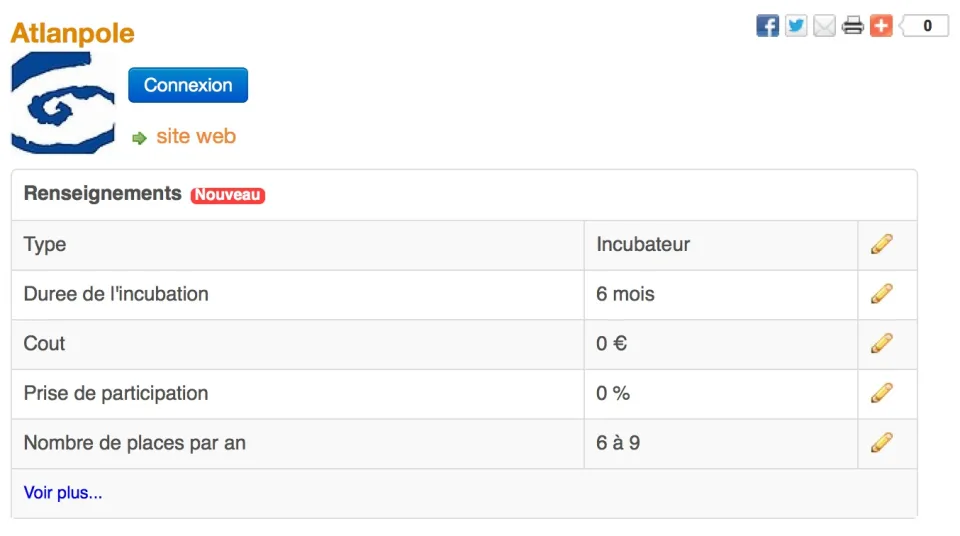Screen dimensions: 960x536
Task: Edit Prise de participation via pencil icon
Action: 882,393
